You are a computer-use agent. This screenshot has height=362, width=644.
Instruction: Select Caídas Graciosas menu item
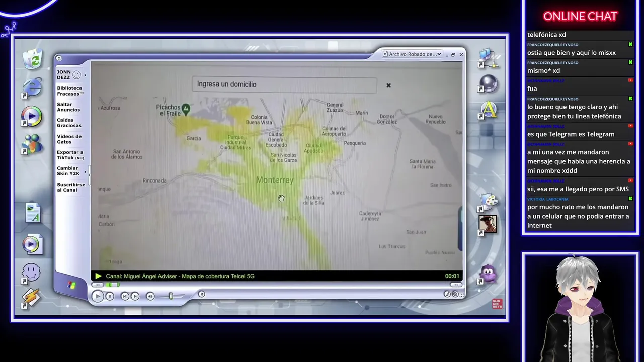pyautogui.click(x=69, y=123)
